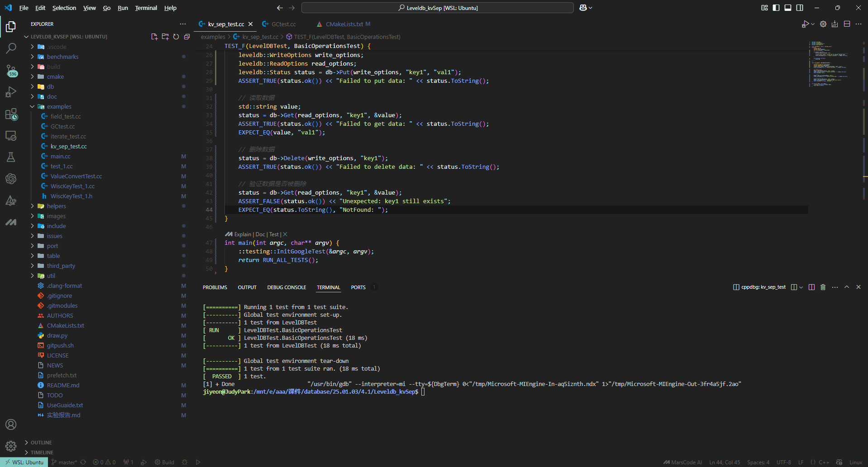Open the ChatGPT sidebar icon

11,179
